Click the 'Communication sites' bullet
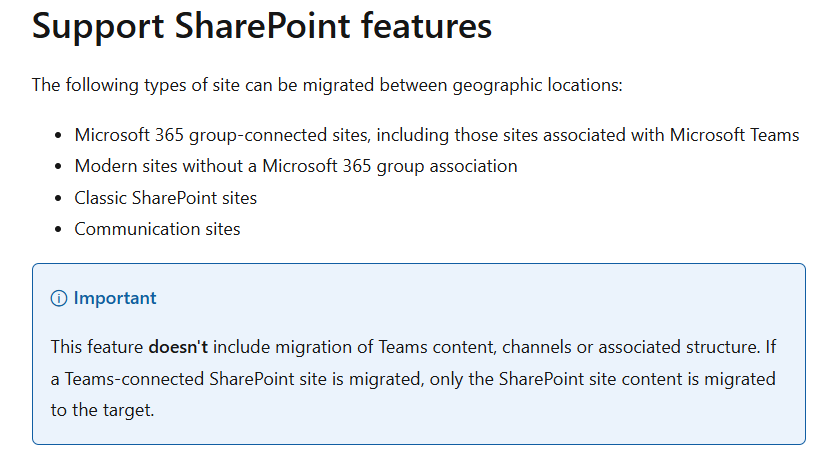 [158, 229]
